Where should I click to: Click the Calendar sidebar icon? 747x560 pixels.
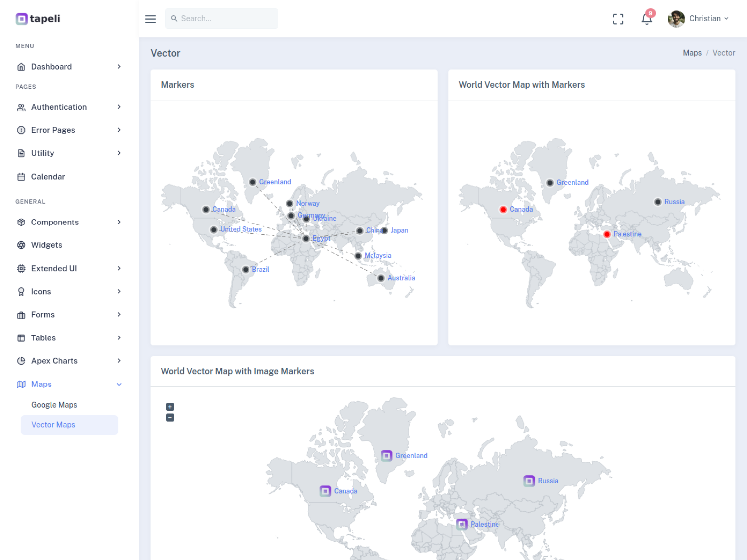click(21, 177)
